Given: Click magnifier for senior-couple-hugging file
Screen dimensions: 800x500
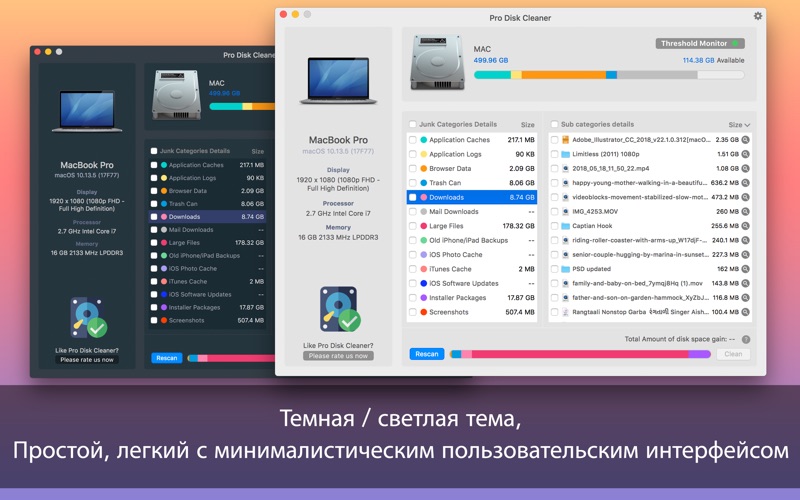Looking at the screenshot, I should (745, 255).
